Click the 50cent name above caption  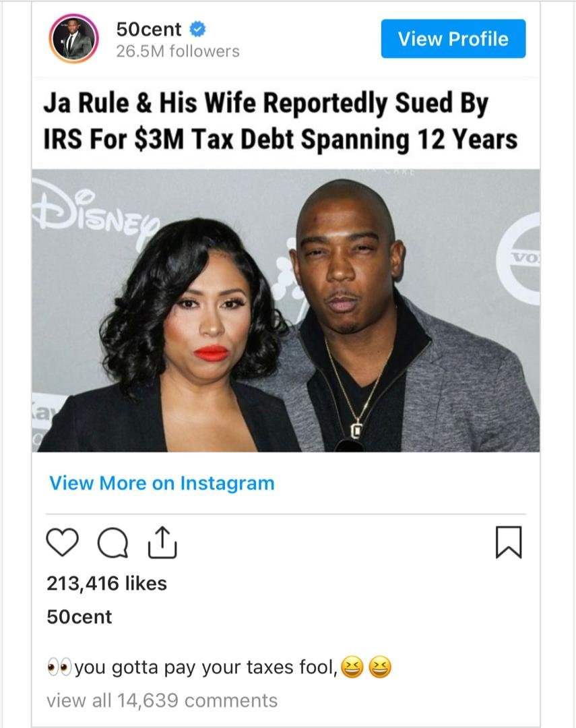point(79,617)
